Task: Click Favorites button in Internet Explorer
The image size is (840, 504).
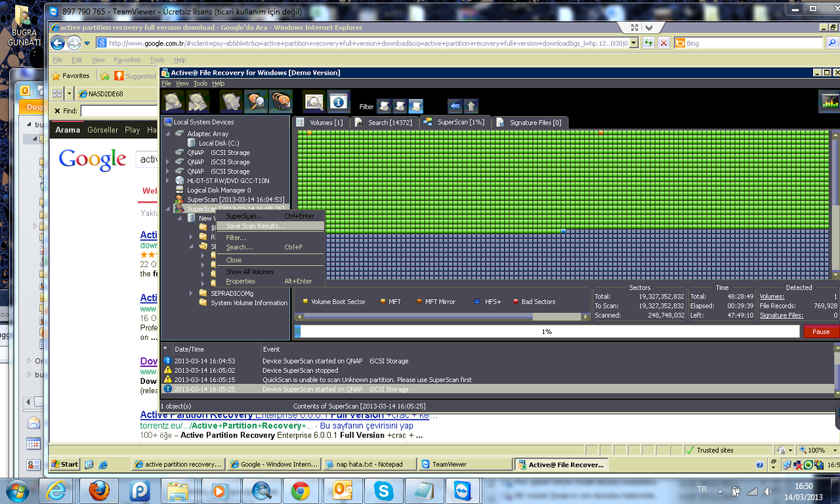Action: [x=71, y=75]
